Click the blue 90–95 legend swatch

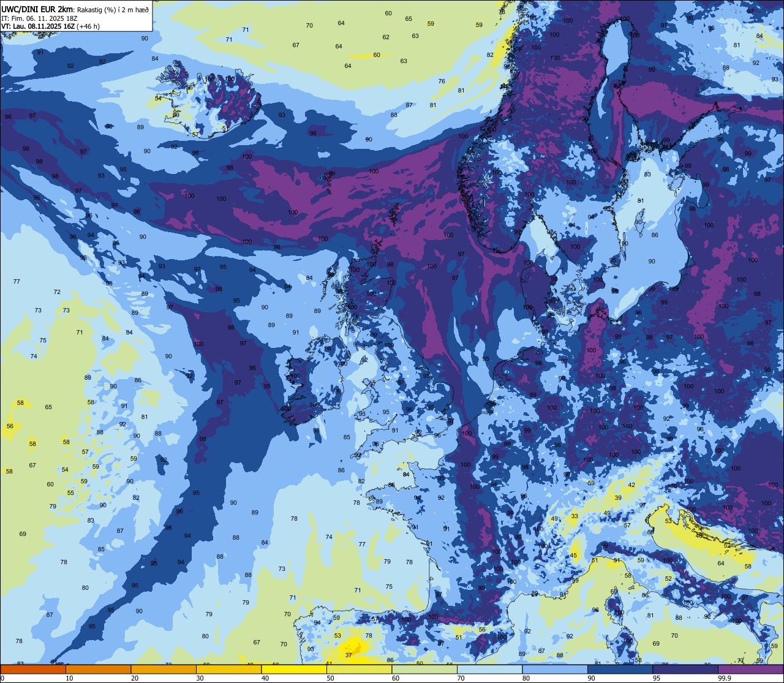620,669
